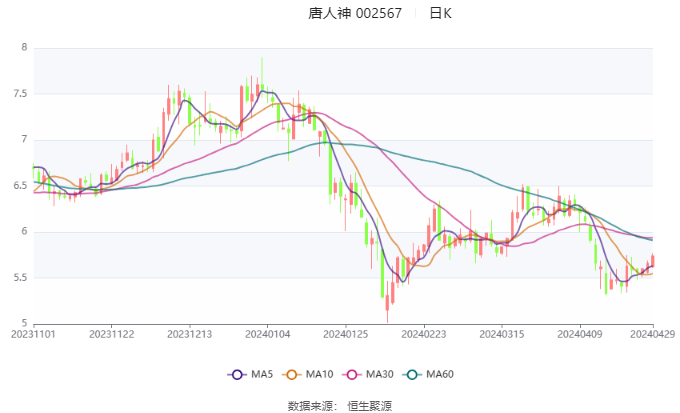Select the 日K chart type label
Screen dimensions: 680x413
[440, 14]
